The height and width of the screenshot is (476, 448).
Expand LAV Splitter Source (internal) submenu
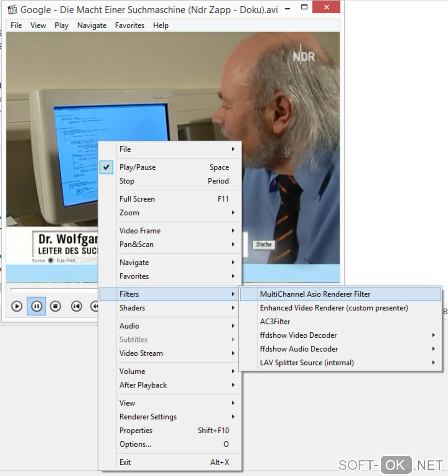click(x=340, y=362)
